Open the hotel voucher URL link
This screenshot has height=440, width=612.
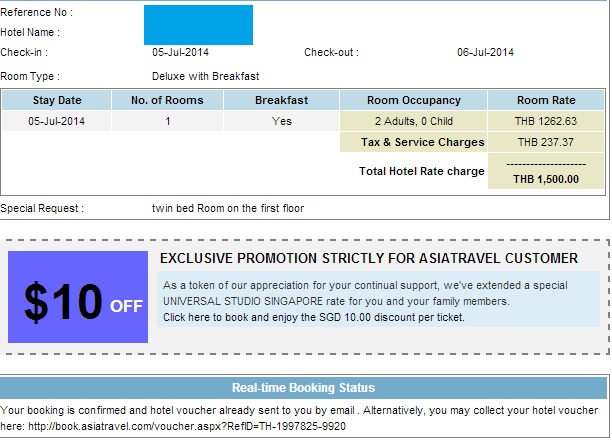(x=187, y=426)
